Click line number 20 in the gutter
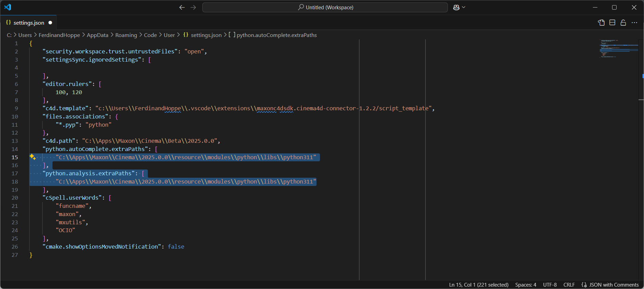This screenshot has width=644, height=289. 15,198
